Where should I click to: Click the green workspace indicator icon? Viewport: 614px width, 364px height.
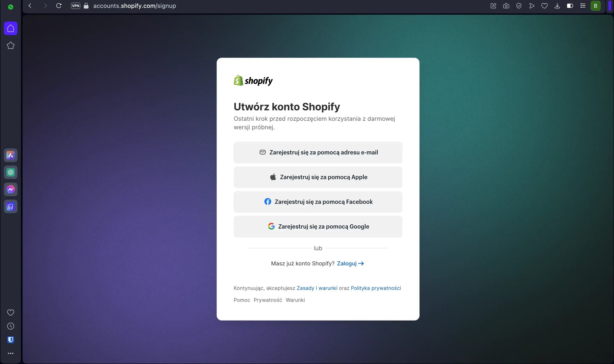pos(11,7)
